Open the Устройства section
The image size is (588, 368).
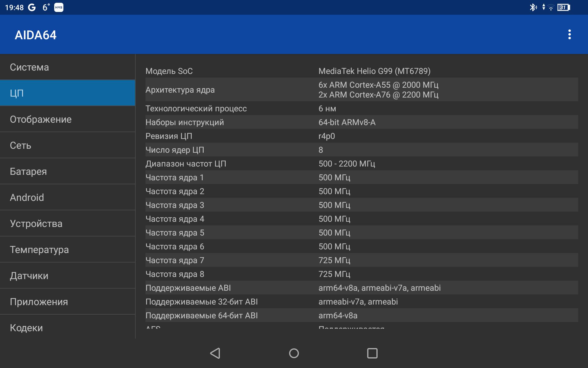[67, 224]
